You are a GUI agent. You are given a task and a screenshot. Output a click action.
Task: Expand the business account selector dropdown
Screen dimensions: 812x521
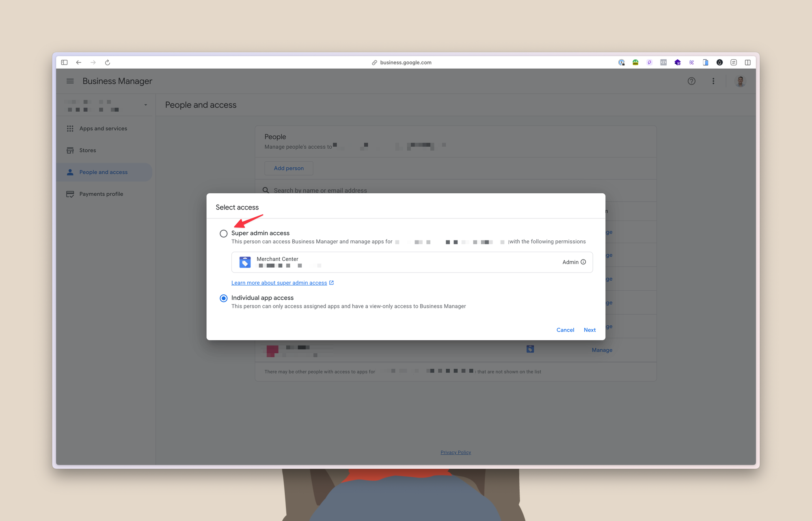[145, 105]
